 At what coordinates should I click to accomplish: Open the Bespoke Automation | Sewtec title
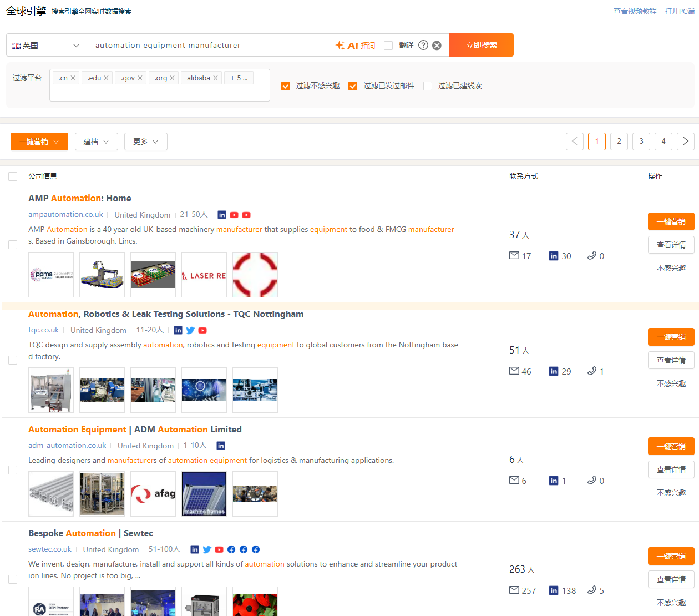90,533
